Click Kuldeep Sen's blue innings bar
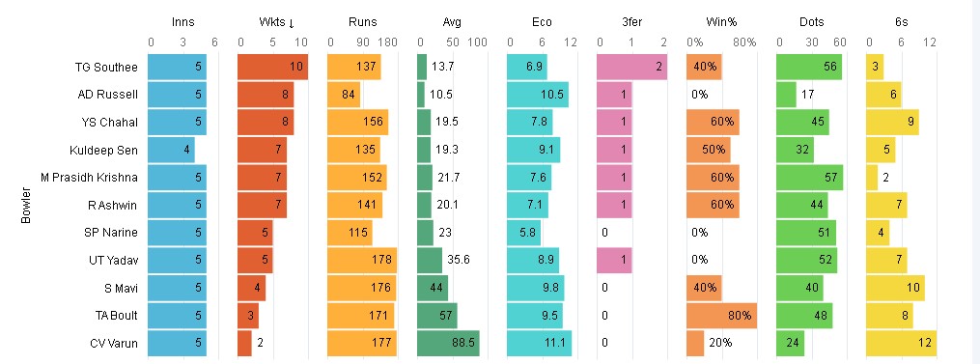Viewport: 980px width, 364px height. pyautogui.click(x=171, y=150)
